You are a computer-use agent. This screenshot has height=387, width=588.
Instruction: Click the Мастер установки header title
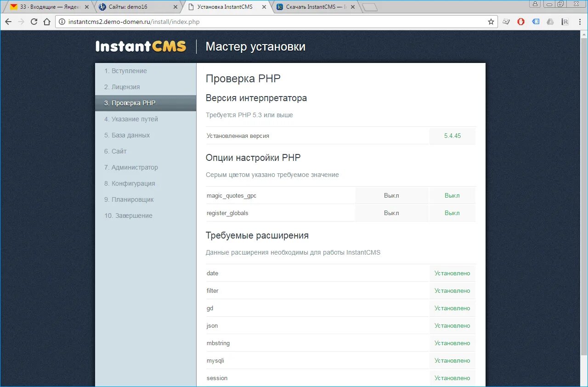(x=255, y=46)
